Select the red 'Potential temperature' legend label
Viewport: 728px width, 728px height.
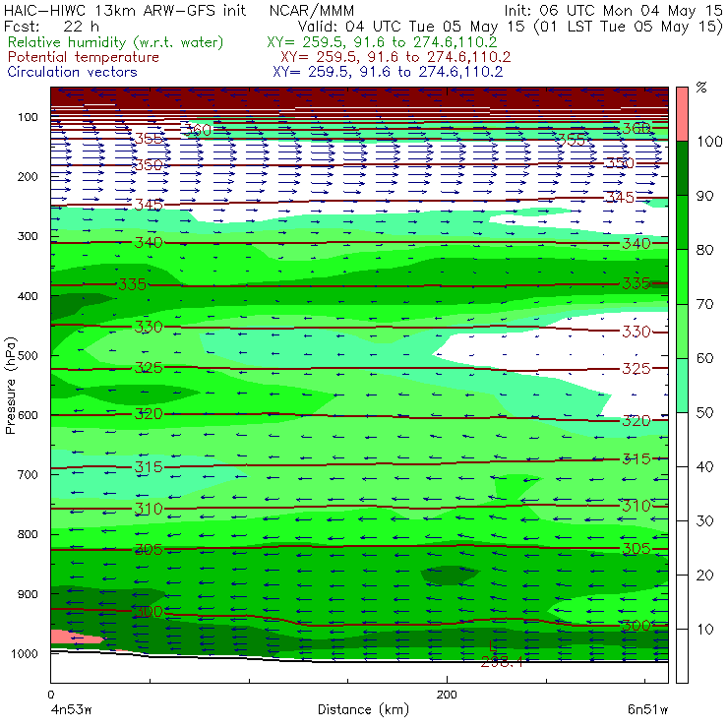point(84,57)
